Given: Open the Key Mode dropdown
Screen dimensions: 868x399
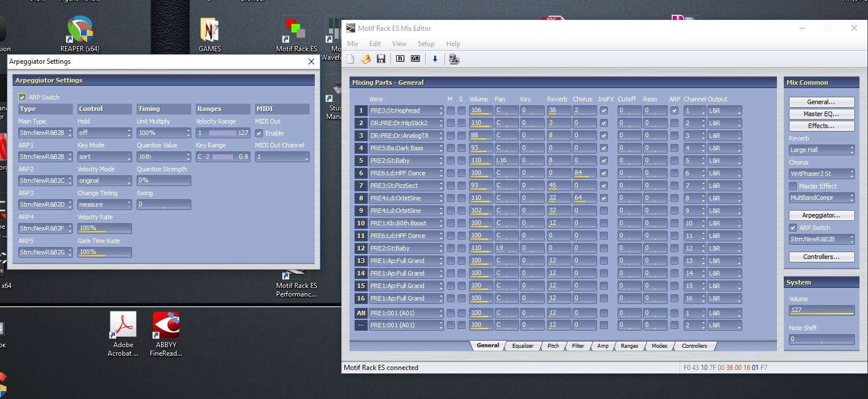Looking at the screenshot, I should [x=105, y=157].
